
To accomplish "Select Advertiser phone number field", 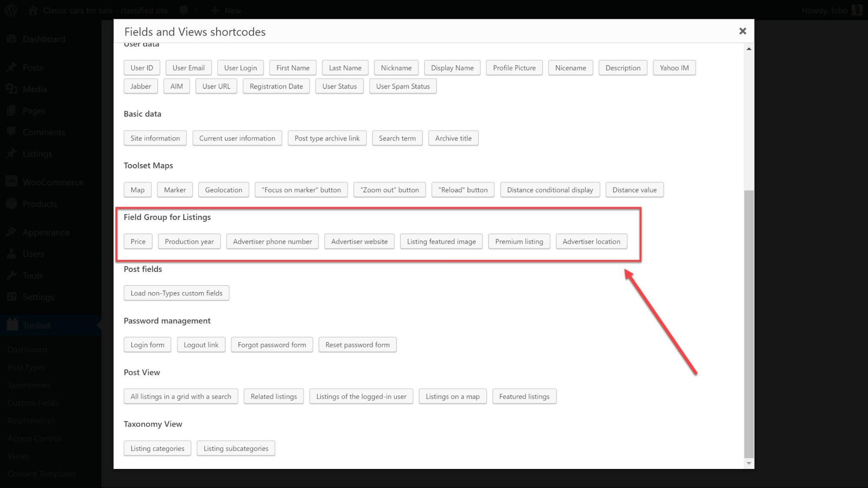I will tap(272, 242).
